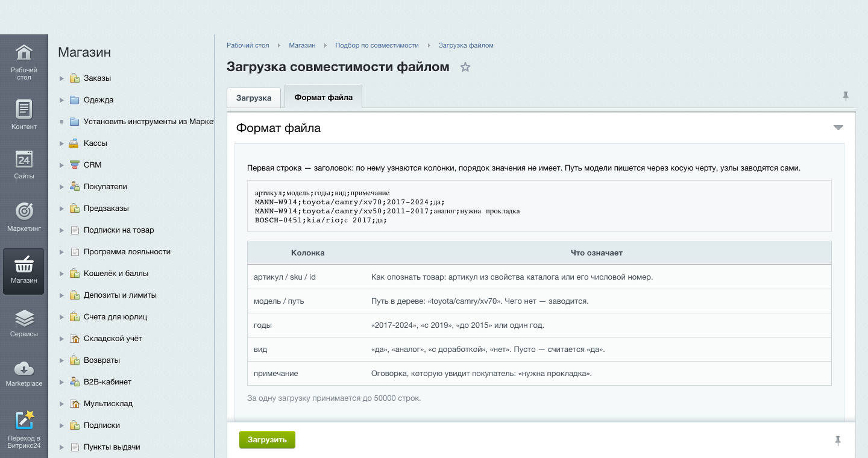Screen dimensions: 868x458
Task: Collapse the Формат файла section arrow
Action: pyautogui.click(x=838, y=128)
